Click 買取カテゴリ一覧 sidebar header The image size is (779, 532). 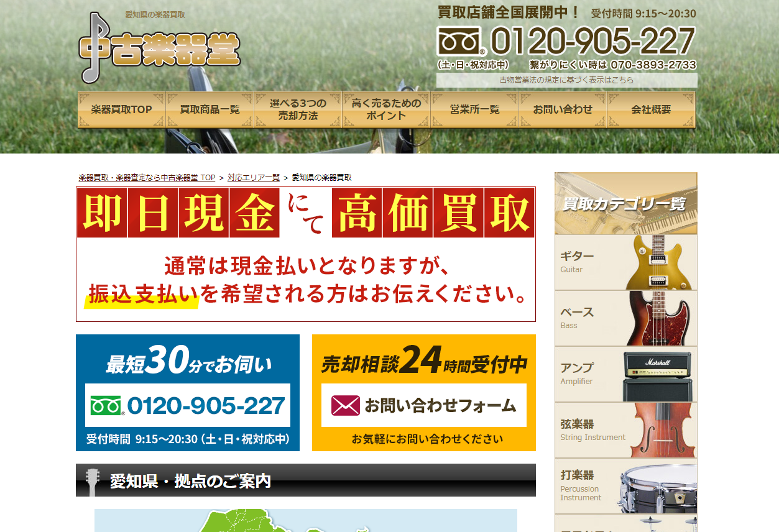tap(626, 203)
